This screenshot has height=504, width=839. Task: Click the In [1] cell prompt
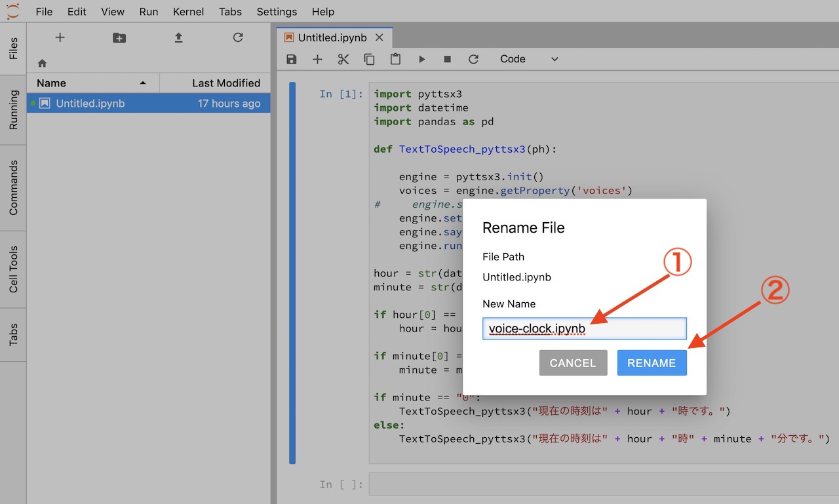341,94
